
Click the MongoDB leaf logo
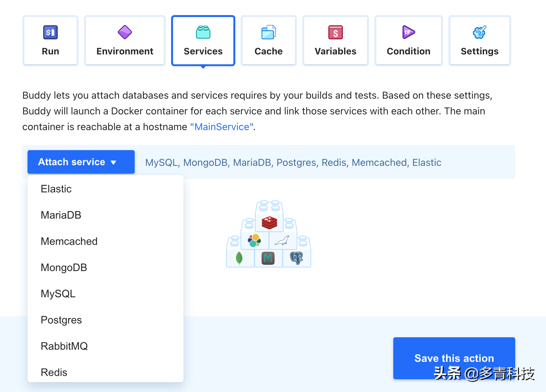coord(239,258)
